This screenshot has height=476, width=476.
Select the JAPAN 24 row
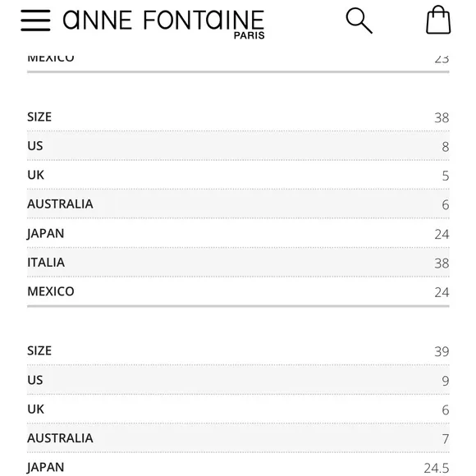pos(238,233)
